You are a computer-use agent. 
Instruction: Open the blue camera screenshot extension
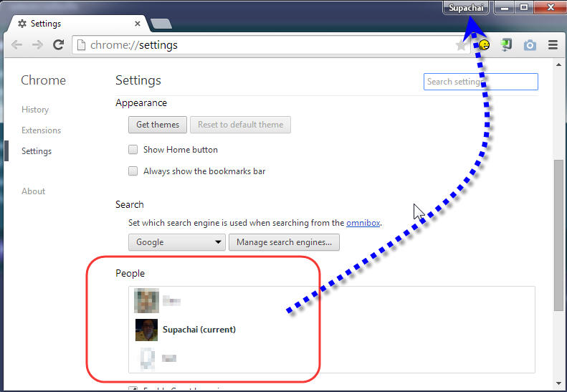click(x=530, y=45)
